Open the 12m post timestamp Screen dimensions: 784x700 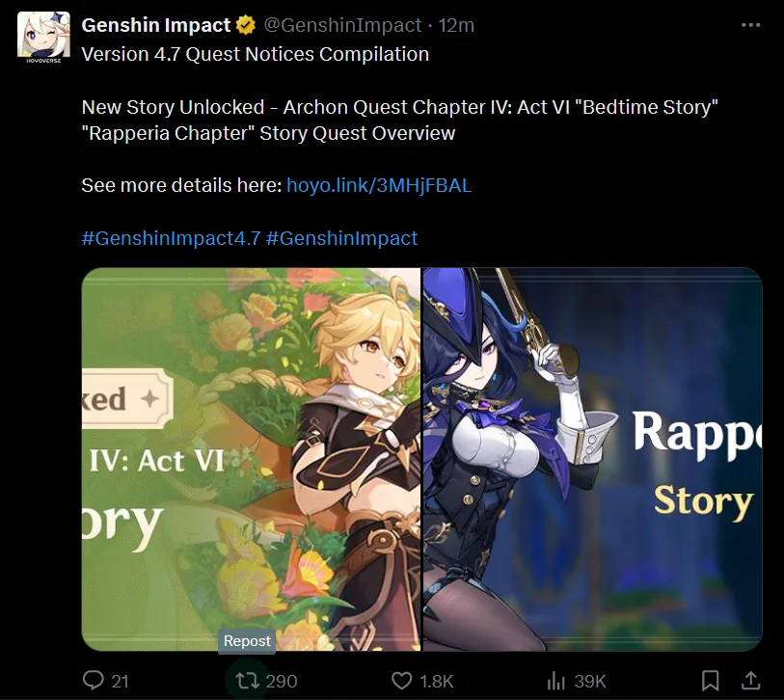[x=456, y=25]
